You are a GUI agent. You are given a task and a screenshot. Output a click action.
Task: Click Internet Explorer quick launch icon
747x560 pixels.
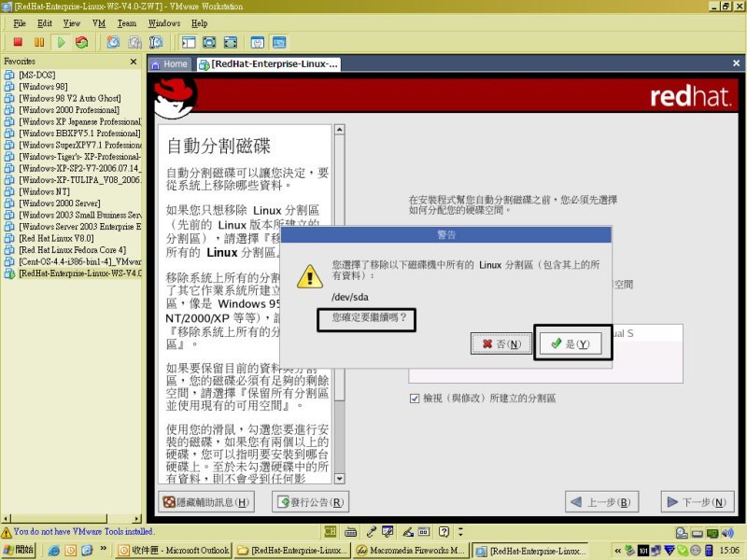coord(54,551)
